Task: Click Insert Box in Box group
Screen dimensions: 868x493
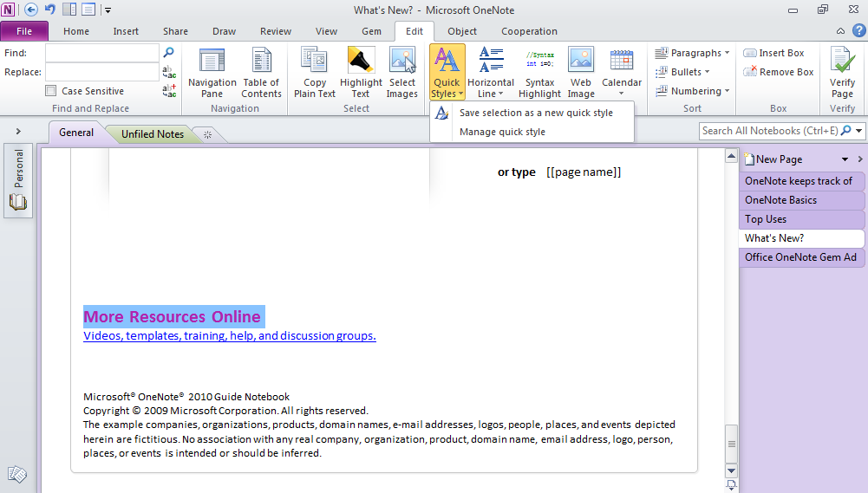Action: 773,53
